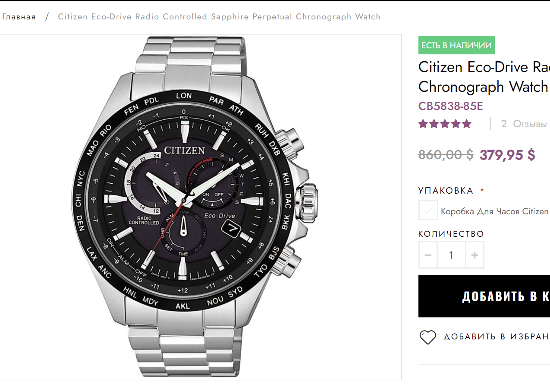Viewport: 550px width, 392px height.
Task: Click the Главная breadcrumb link
Action: [19, 17]
